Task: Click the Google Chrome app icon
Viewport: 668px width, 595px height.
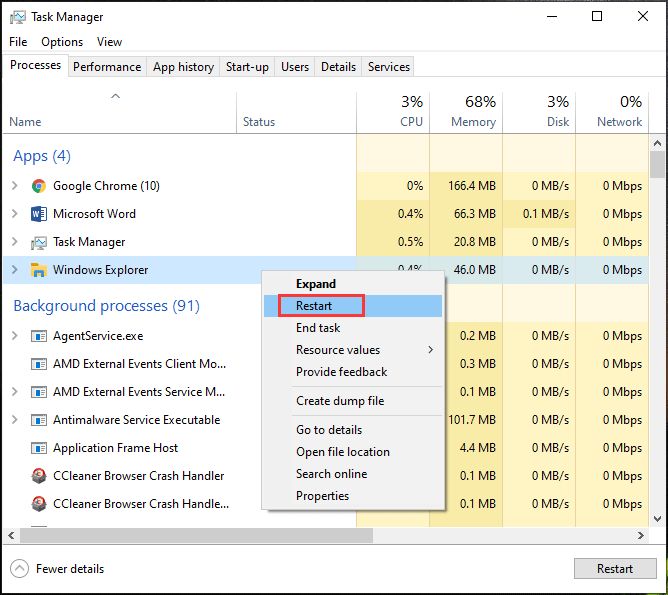Action: tap(39, 186)
